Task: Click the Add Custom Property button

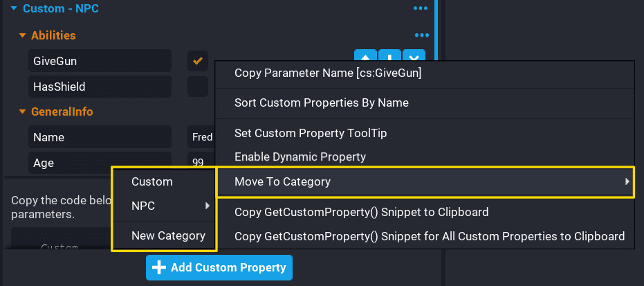Action: [219, 268]
